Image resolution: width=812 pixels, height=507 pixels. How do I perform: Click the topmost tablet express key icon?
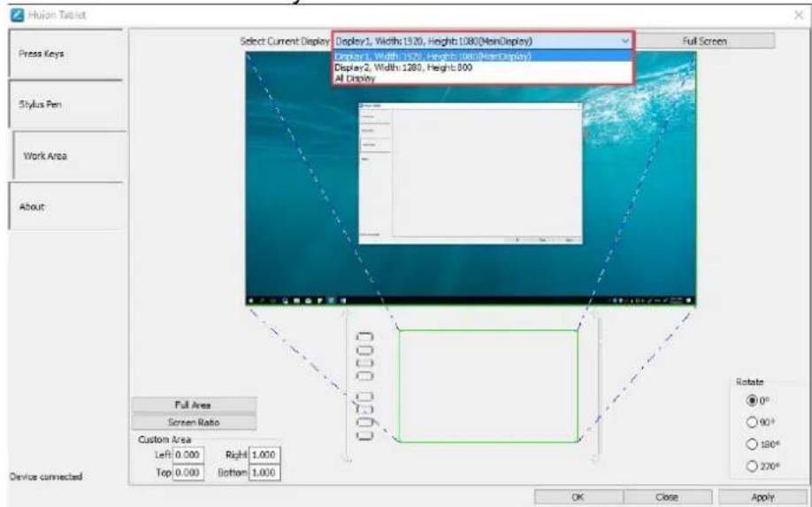pyautogui.click(x=364, y=337)
